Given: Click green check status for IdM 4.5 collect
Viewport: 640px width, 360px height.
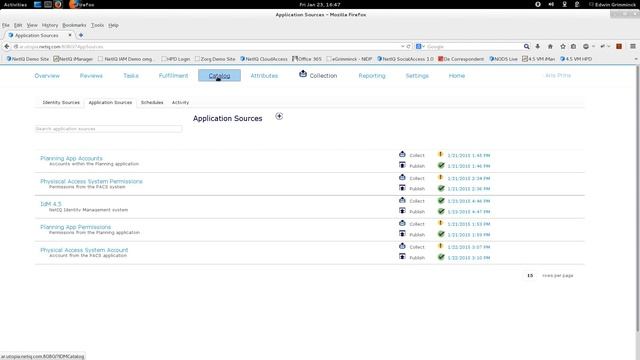Looking at the screenshot, I should pyautogui.click(x=441, y=200).
